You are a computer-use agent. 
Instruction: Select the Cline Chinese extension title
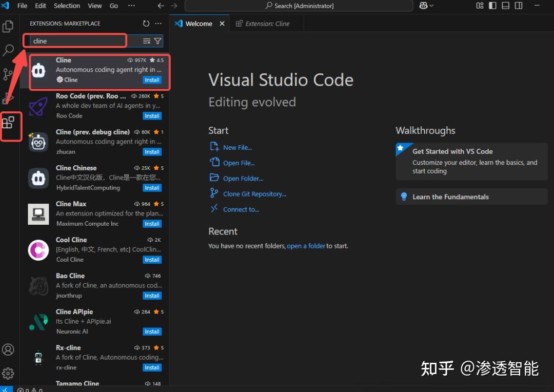pos(76,168)
